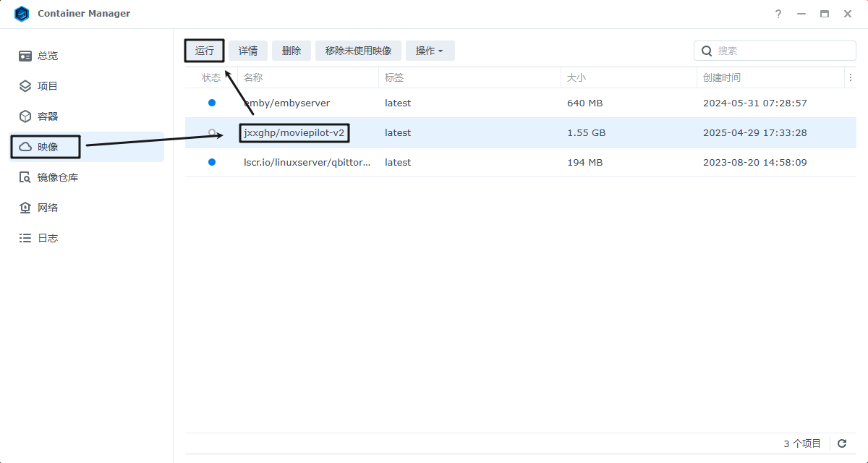Click the 镜像仓库 registry search icon
This screenshot has height=463, width=868.
pyautogui.click(x=25, y=177)
